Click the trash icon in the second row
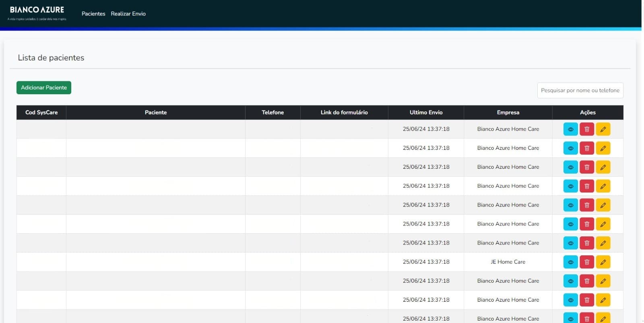 click(x=587, y=148)
